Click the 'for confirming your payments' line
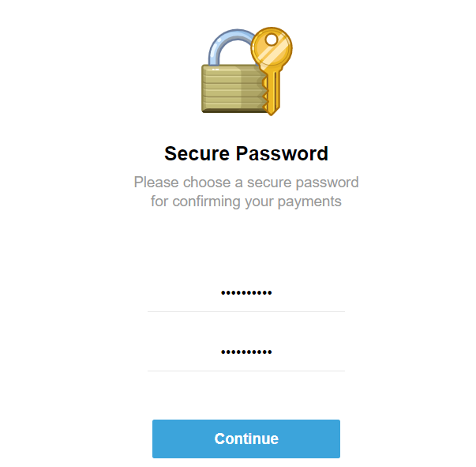This screenshot has width=476, height=467. click(246, 201)
